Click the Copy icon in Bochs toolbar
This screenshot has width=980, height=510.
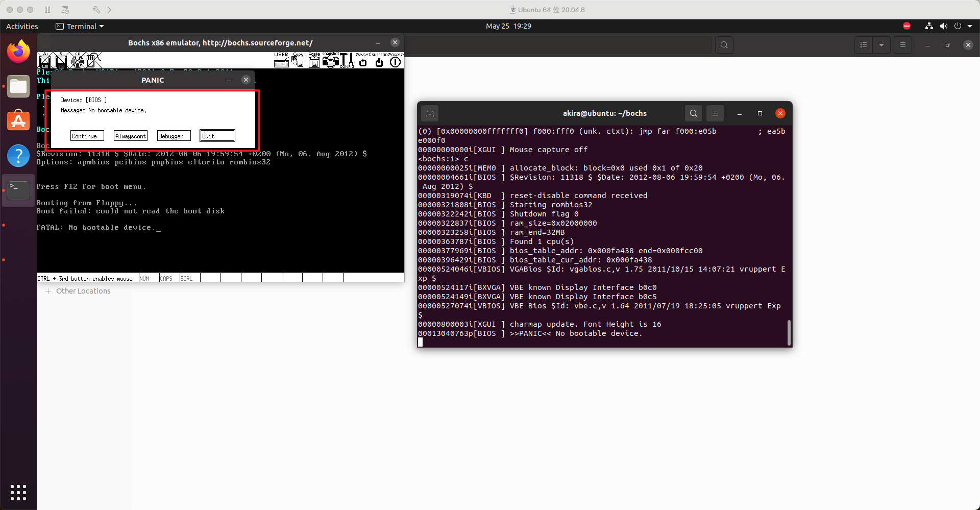pos(298,60)
